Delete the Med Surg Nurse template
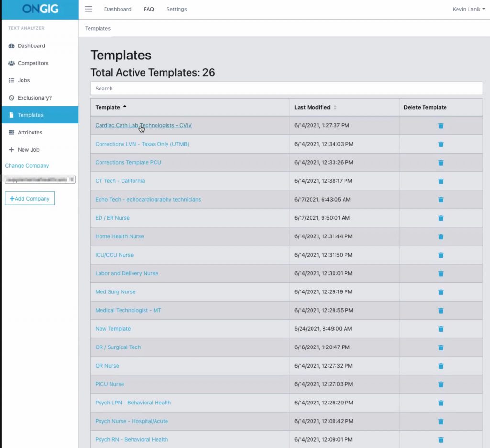Image resolution: width=490 pixels, height=448 pixels. tap(441, 291)
